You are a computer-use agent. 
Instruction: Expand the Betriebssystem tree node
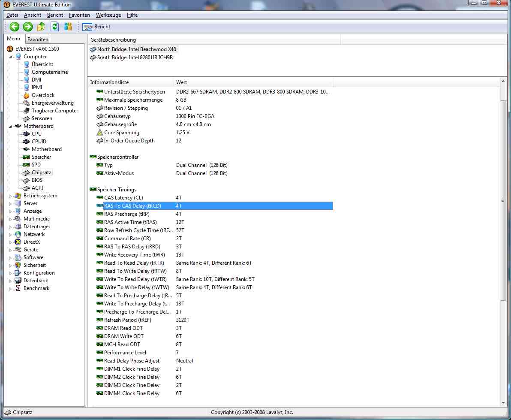pos(10,196)
